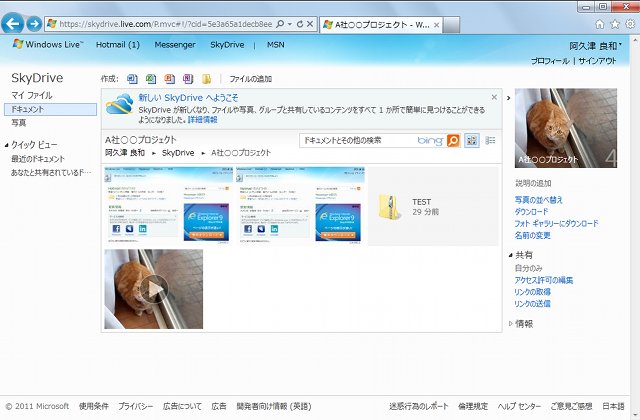Click ファイルの追加 to add files
The width and height of the screenshot is (640, 420).
[x=250, y=79]
